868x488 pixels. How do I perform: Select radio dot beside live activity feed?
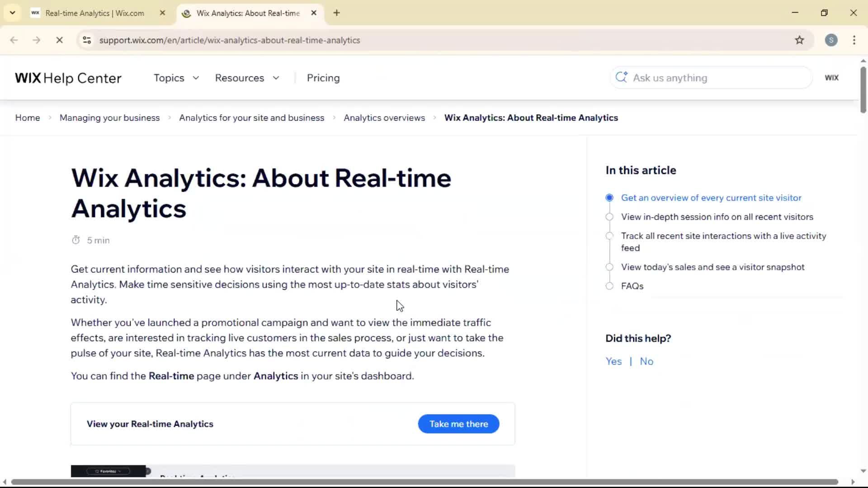[x=609, y=236]
